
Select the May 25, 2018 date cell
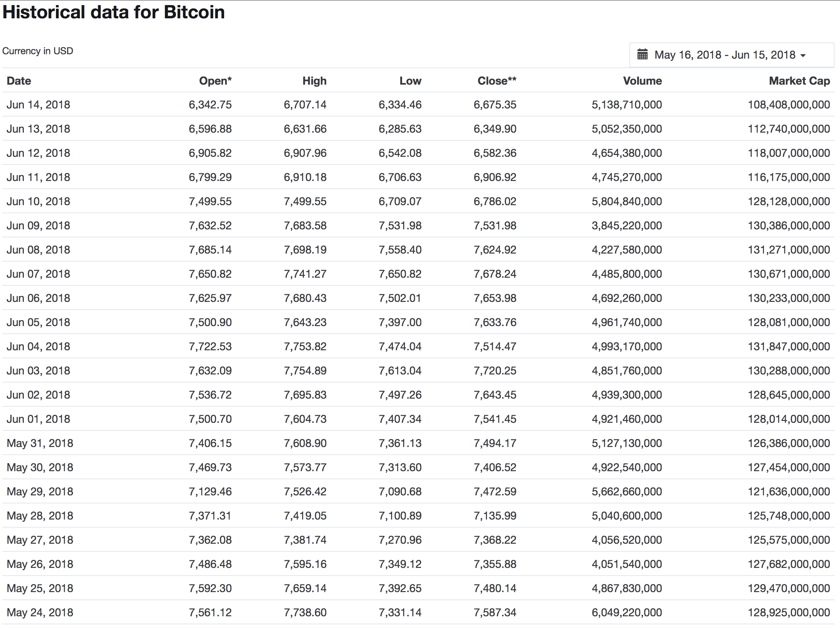40,588
